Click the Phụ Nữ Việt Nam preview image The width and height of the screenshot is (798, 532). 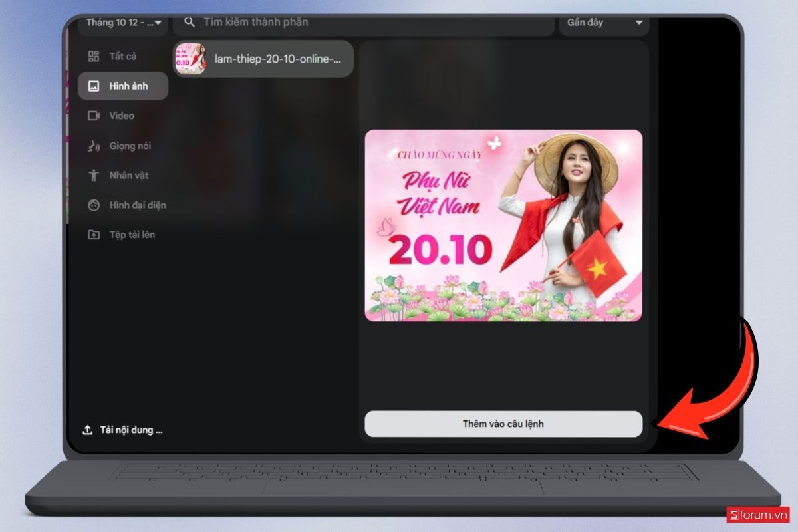click(503, 225)
